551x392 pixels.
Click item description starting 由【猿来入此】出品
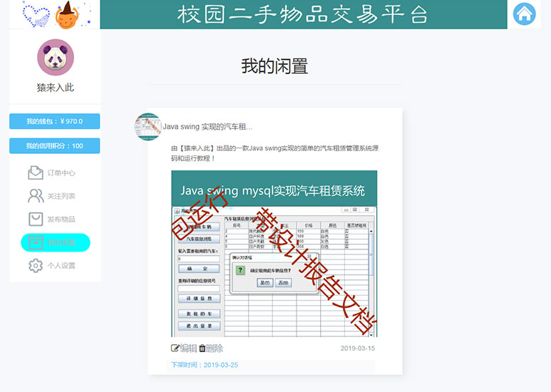pos(274,153)
